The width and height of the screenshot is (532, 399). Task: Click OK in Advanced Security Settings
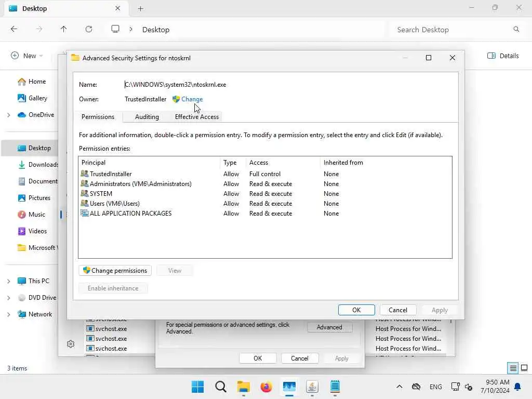pyautogui.click(x=356, y=310)
